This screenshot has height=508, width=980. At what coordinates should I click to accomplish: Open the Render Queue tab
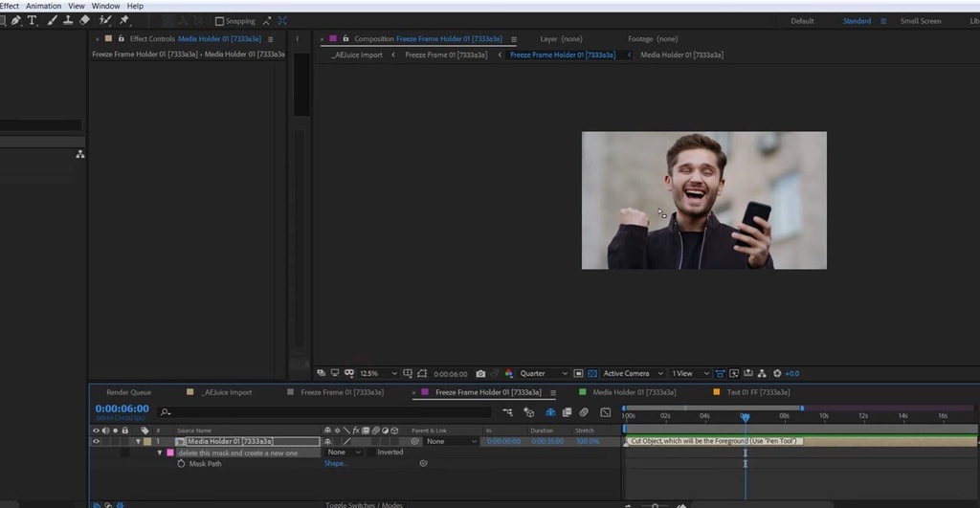point(129,392)
